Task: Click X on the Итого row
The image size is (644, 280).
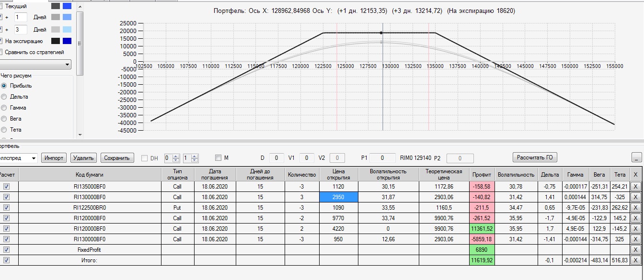Action: pos(635,260)
